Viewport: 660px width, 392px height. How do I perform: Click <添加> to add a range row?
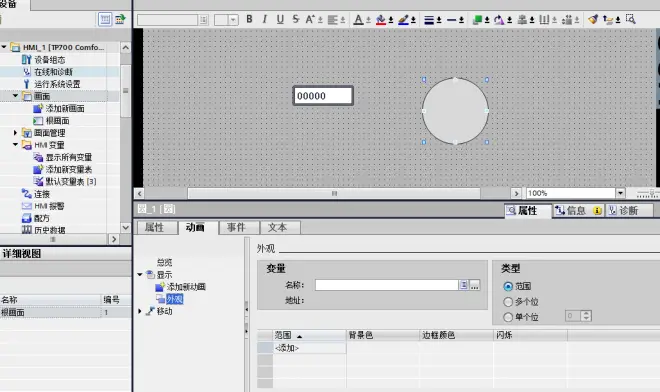click(309, 348)
